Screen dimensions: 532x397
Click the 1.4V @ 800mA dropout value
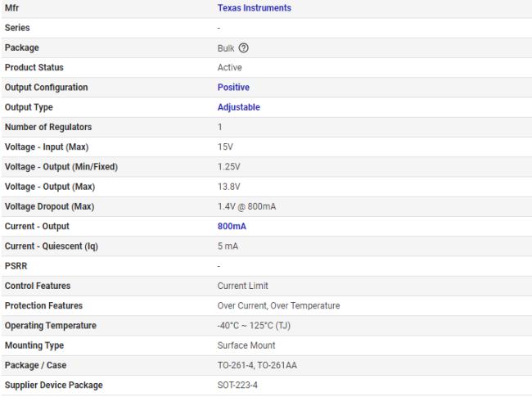246,206
